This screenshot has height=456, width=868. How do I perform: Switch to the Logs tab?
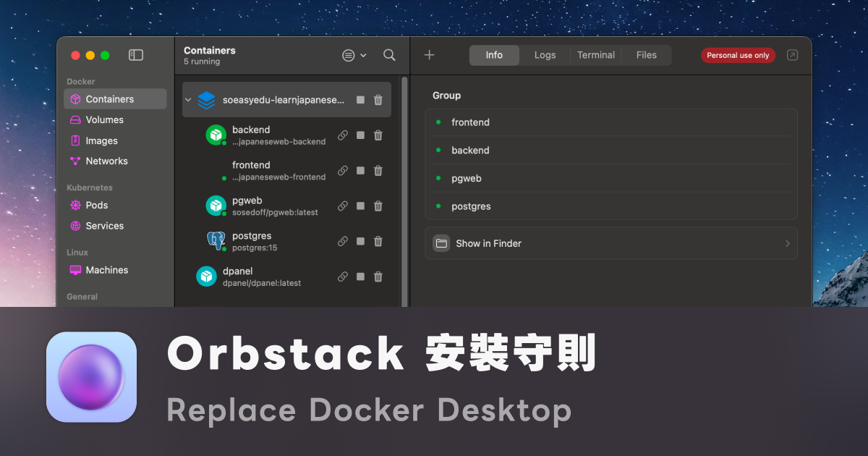click(545, 55)
